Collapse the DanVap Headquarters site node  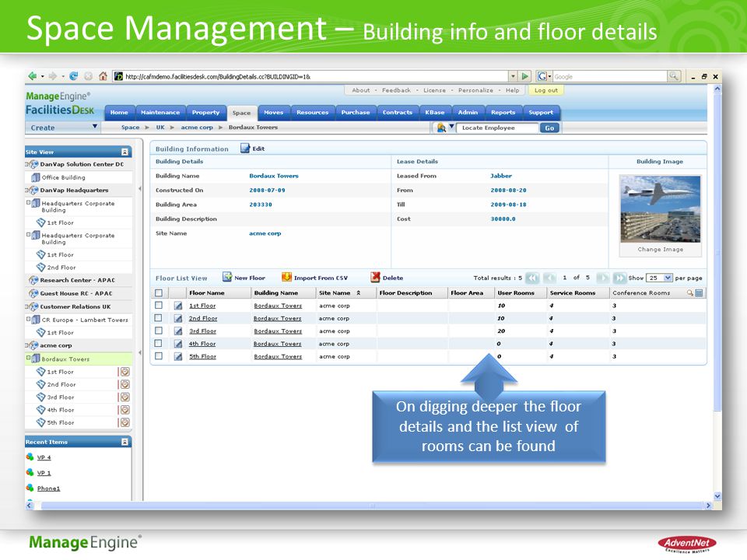[27, 190]
